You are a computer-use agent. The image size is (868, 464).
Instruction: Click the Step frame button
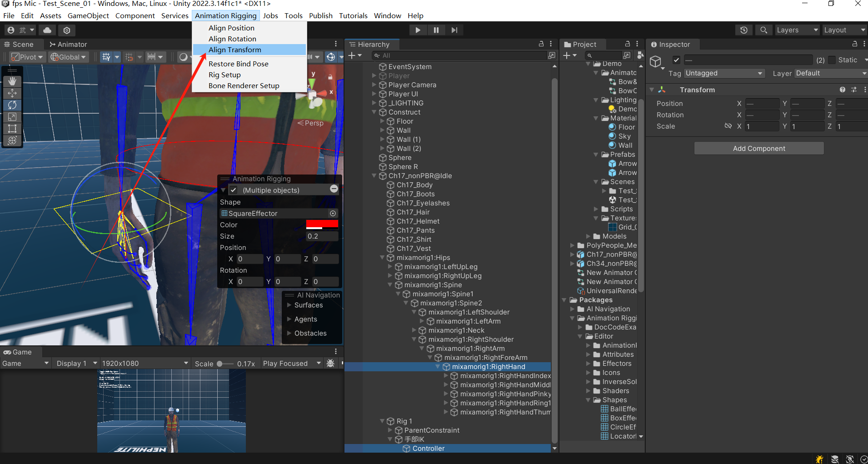454,30
